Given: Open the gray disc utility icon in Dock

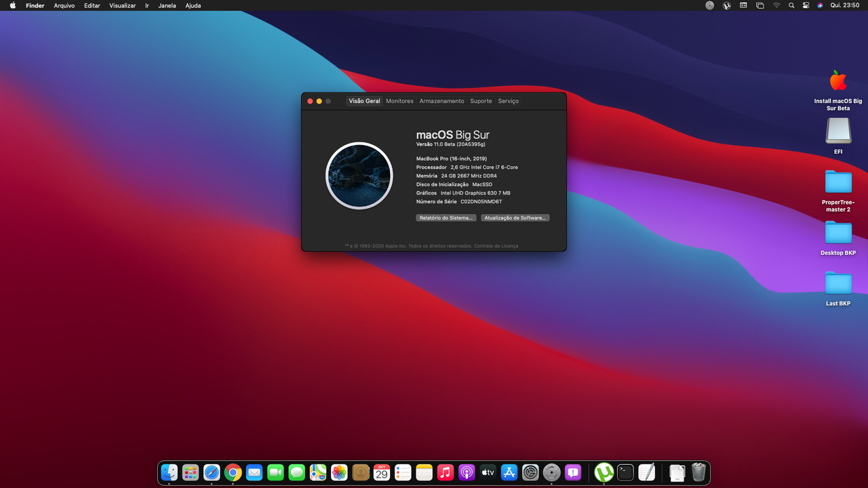Looking at the screenshot, I should [x=552, y=472].
